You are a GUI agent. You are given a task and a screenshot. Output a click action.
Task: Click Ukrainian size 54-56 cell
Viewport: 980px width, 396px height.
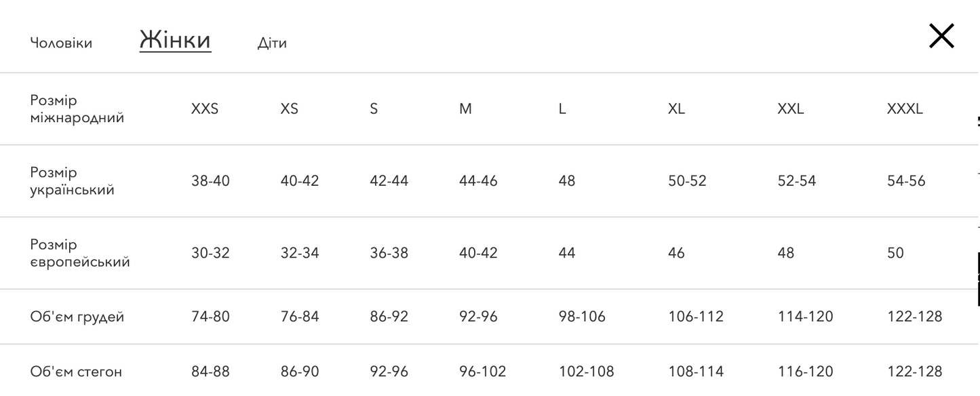click(906, 181)
